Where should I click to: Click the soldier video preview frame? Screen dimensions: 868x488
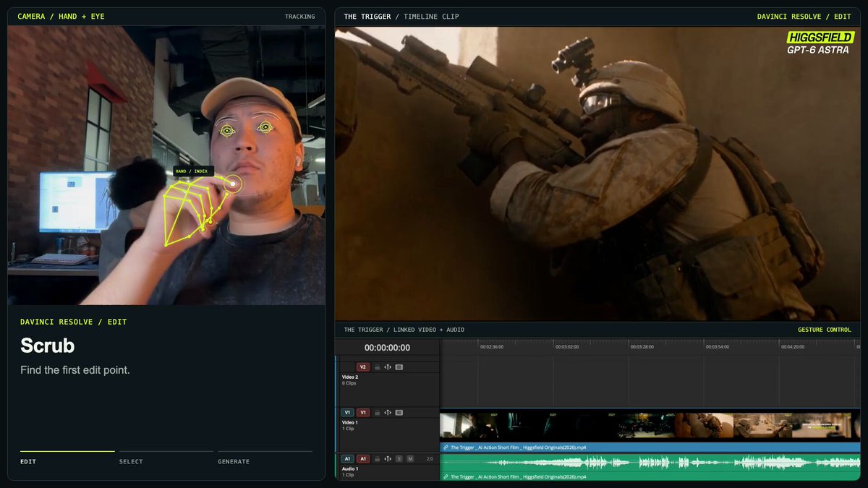(597, 174)
